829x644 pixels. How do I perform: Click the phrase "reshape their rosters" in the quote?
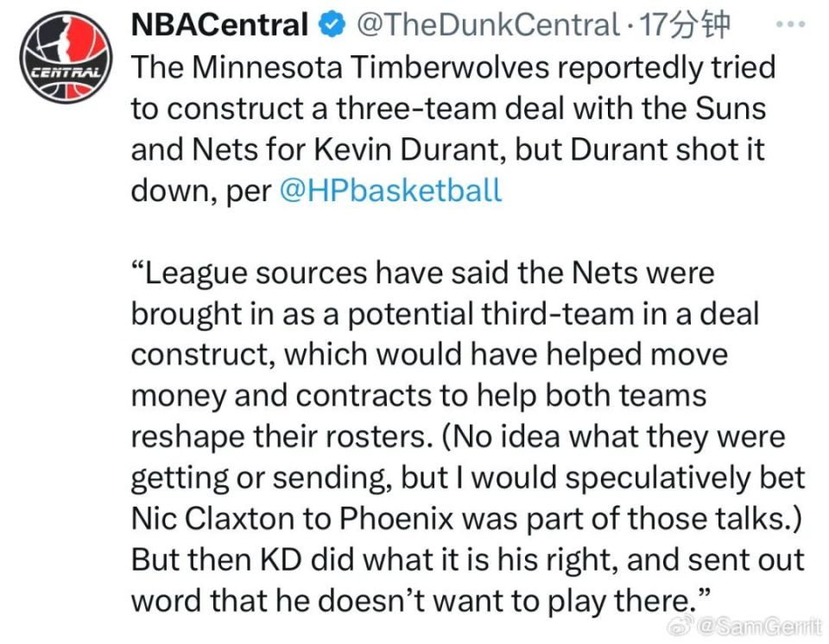(278, 437)
